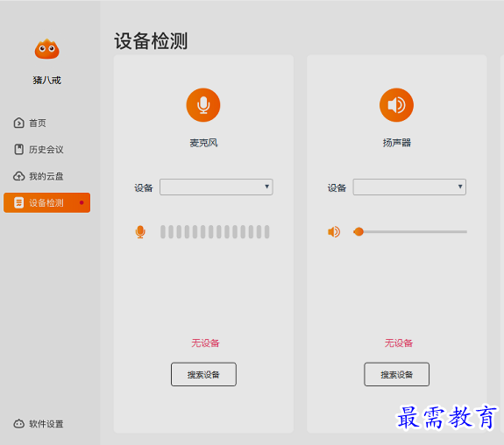The image size is (504, 445).
Task: Click the 首页 home icon
Action: click(18, 123)
